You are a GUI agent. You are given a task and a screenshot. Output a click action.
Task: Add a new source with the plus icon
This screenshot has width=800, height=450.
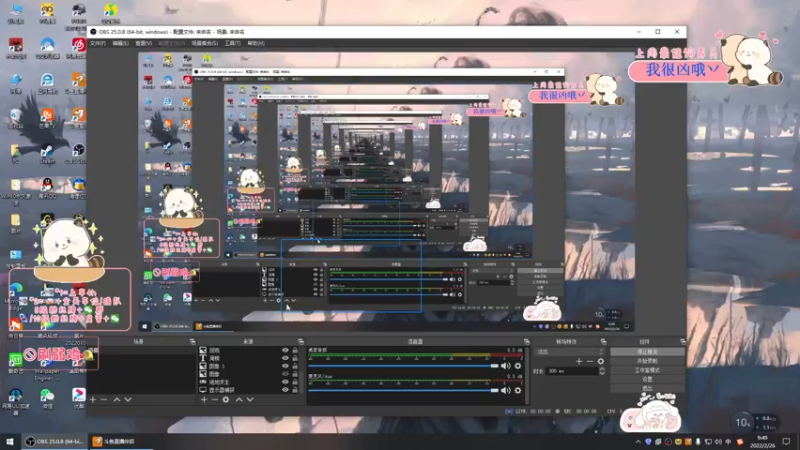pos(204,399)
